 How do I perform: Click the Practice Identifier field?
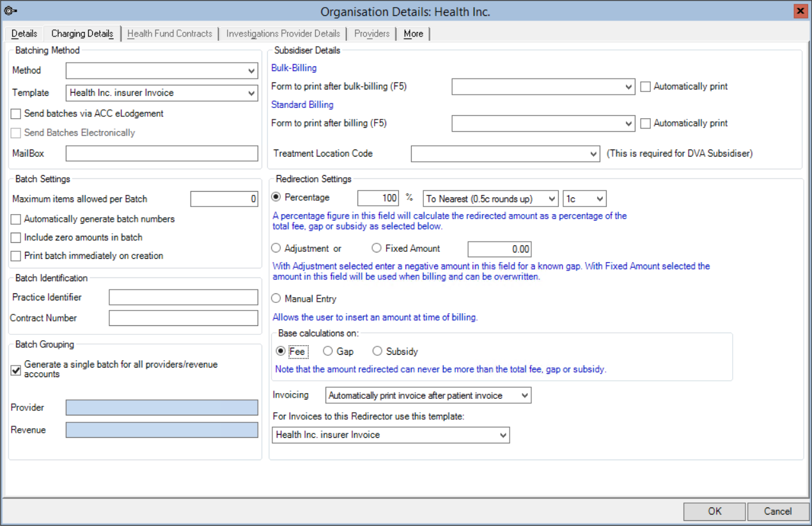pos(183,297)
